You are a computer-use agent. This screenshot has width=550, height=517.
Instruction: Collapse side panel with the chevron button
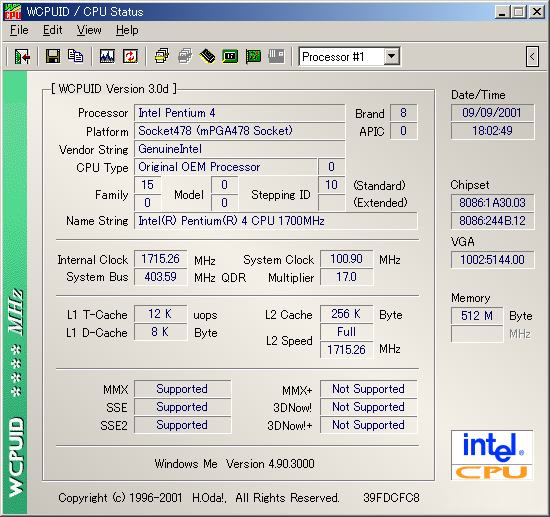pyautogui.click(x=532, y=56)
